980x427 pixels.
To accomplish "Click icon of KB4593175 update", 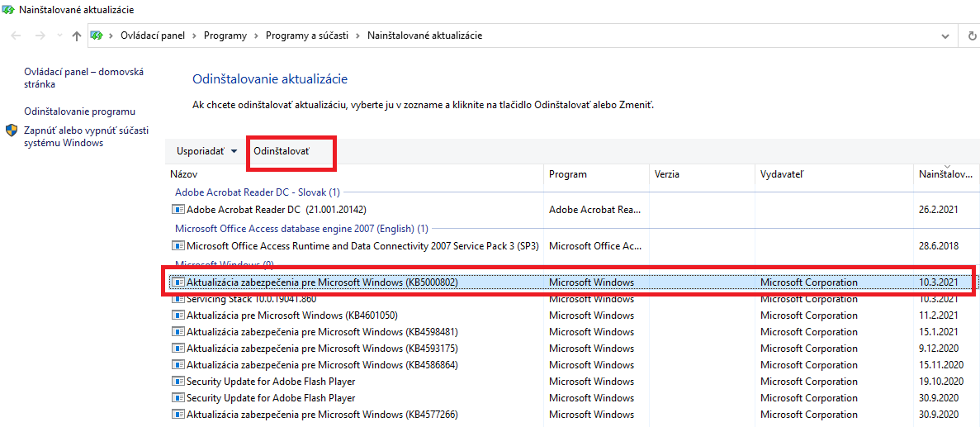I will tap(178, 348).
